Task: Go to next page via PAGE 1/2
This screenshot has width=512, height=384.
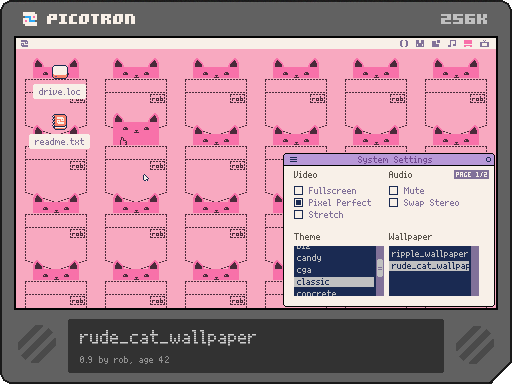Action: click(x=471, y=175)
